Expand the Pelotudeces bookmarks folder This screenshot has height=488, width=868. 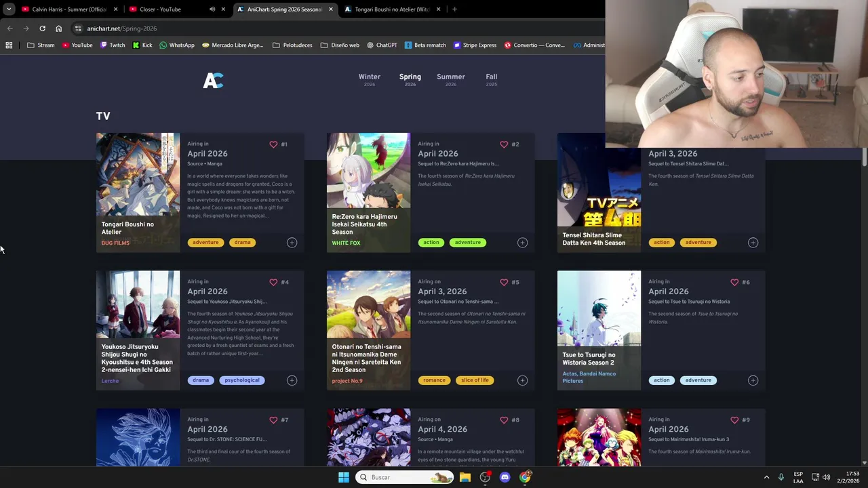click(x=292, y=45)
